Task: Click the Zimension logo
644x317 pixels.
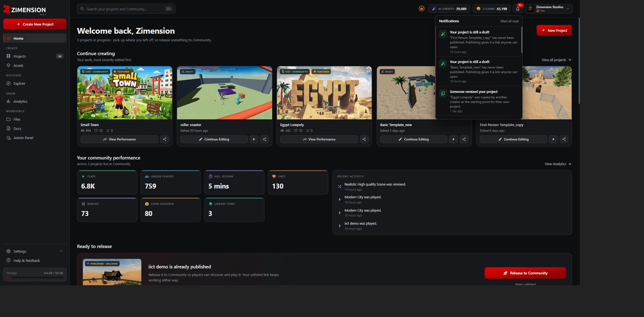Action: coord(24,10)
